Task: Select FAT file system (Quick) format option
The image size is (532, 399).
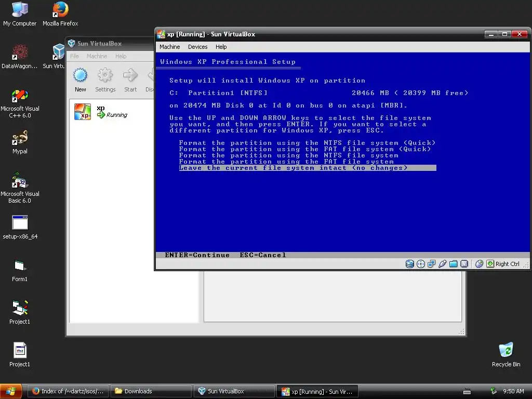Action: (304, 149)
